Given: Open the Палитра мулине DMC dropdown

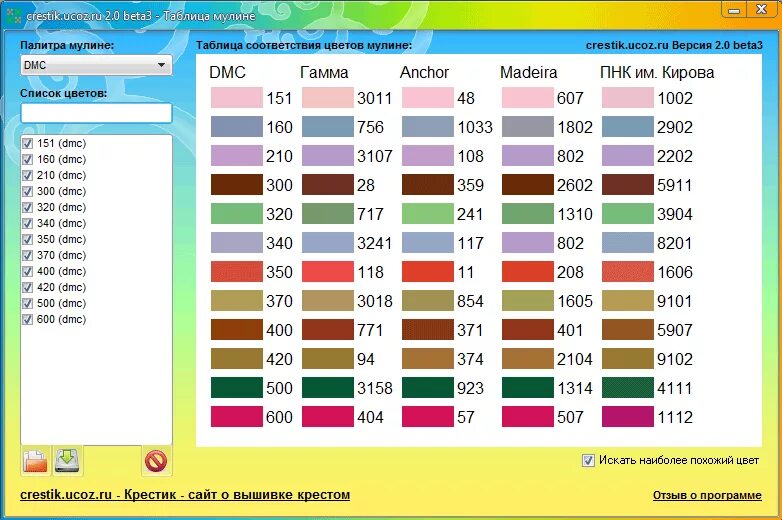Looking at the screenshot, I should click(96, 65).
